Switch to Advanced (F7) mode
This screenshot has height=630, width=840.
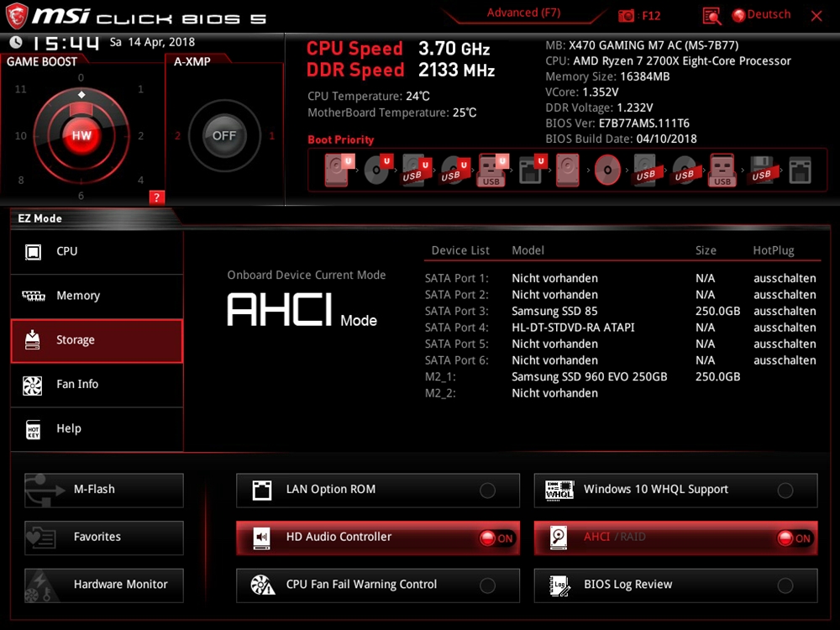[x=523, y=13]
